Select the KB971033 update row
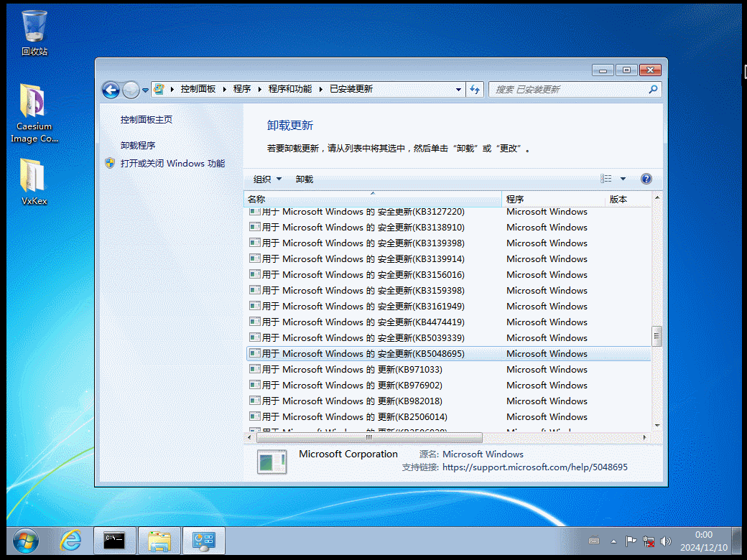The height and width of the screenshot is (560, 747). [448, 369]
